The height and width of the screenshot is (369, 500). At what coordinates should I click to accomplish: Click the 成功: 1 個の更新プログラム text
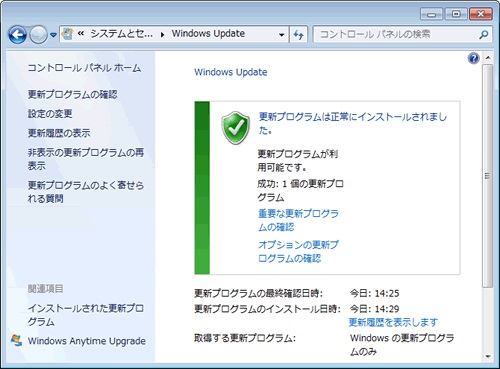click(300, 190)
